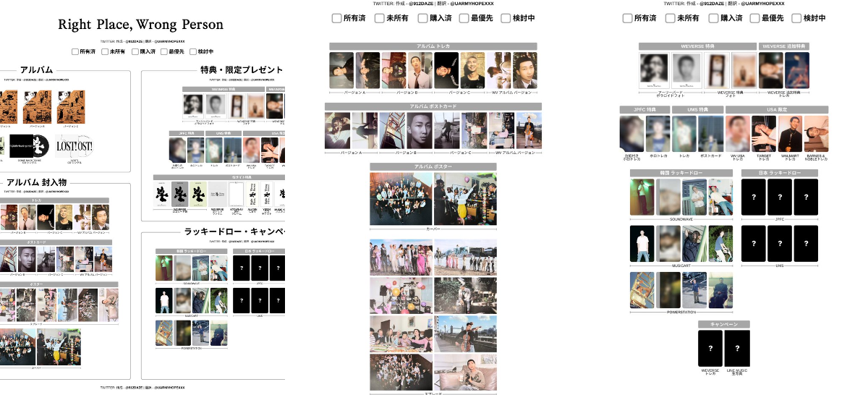Mark 未所有 box above enlarged WEVERSE 特典 section
868x395 pixels.
coord(670,18)
